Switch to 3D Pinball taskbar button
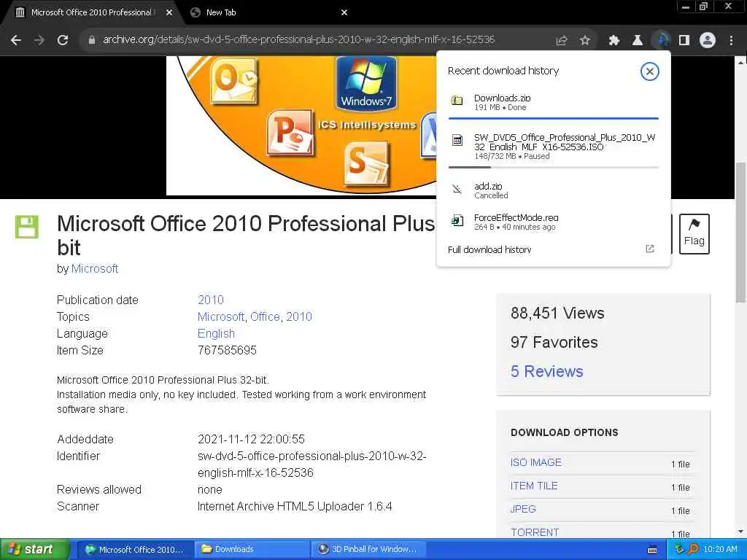 pyautogui.click(x=368, y=550)
